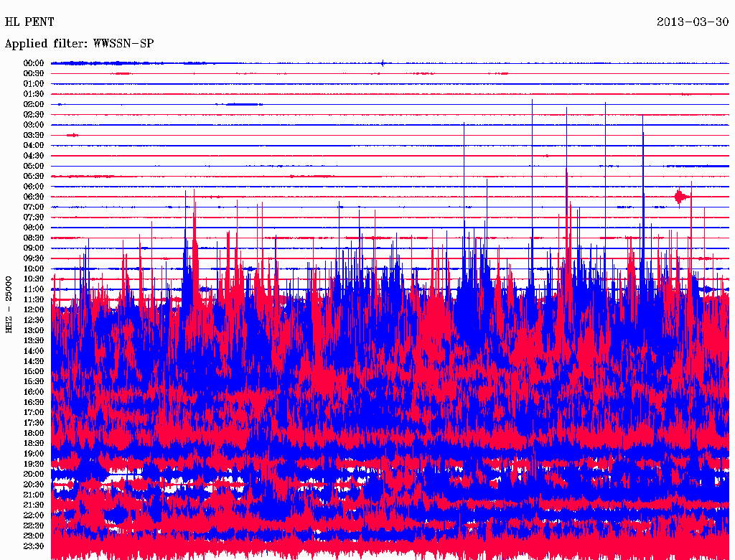The image size is (735, 560).
Task: Click the 00:30 time label
Action: (x=33, y=73)
